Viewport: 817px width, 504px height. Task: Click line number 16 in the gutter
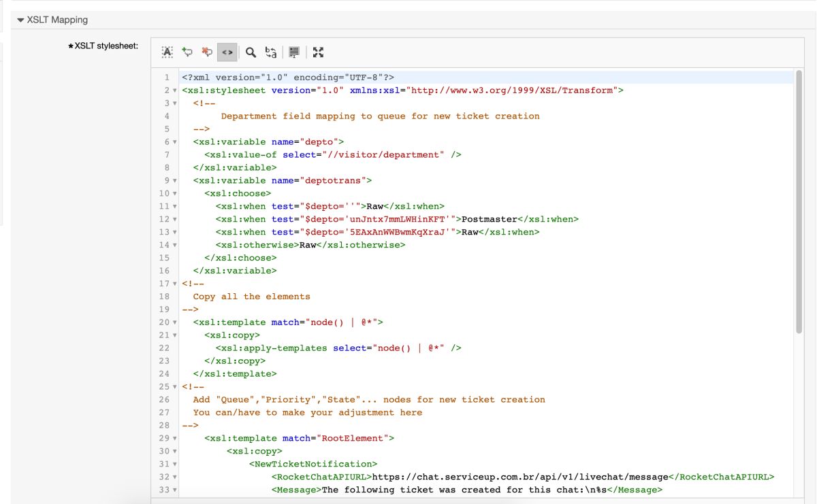[164, 271]
